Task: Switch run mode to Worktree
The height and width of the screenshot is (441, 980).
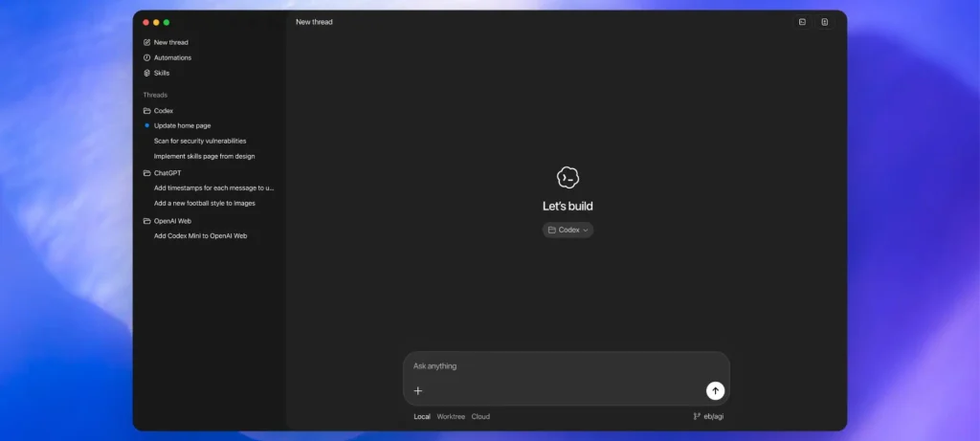Action: (x=451, y=417)
